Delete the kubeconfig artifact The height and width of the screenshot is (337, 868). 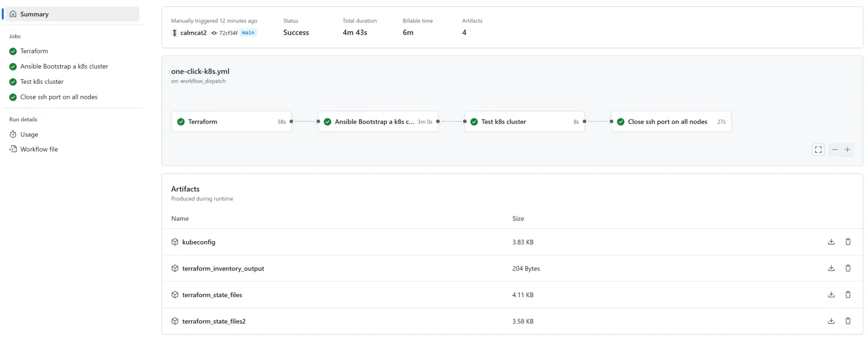[x=848, y=242]
